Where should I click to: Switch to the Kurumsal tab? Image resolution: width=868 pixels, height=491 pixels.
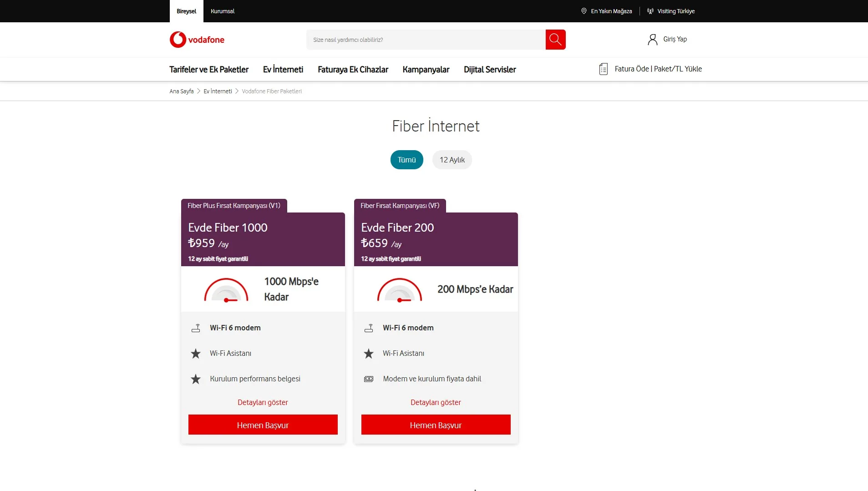[223, 11]
